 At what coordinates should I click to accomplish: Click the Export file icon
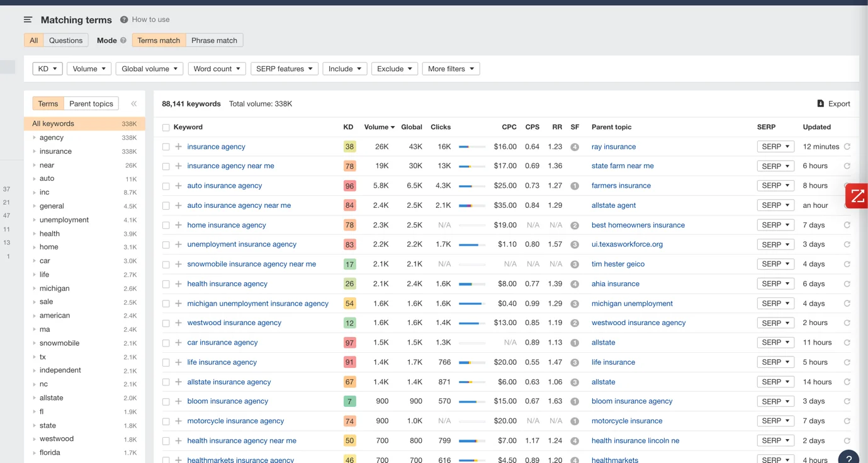820,103
